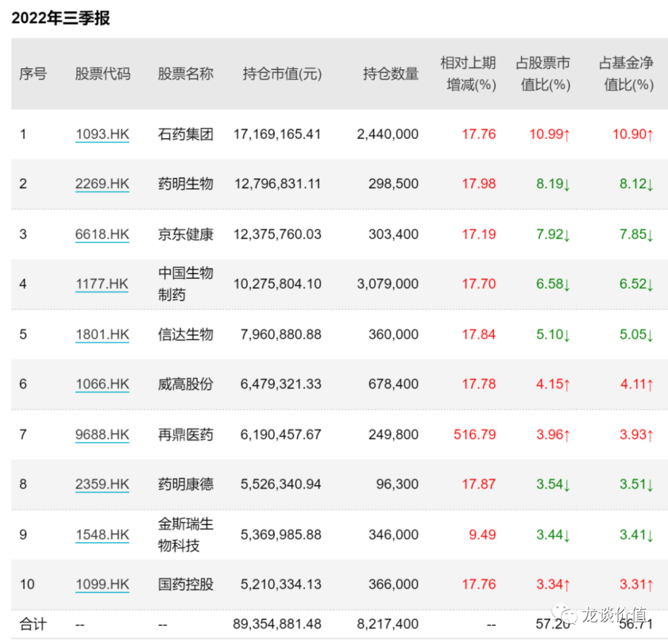This screenshot has width=668, height=644.
Task: Click holding quantity 2,440,000
Action: pos(388,134)
